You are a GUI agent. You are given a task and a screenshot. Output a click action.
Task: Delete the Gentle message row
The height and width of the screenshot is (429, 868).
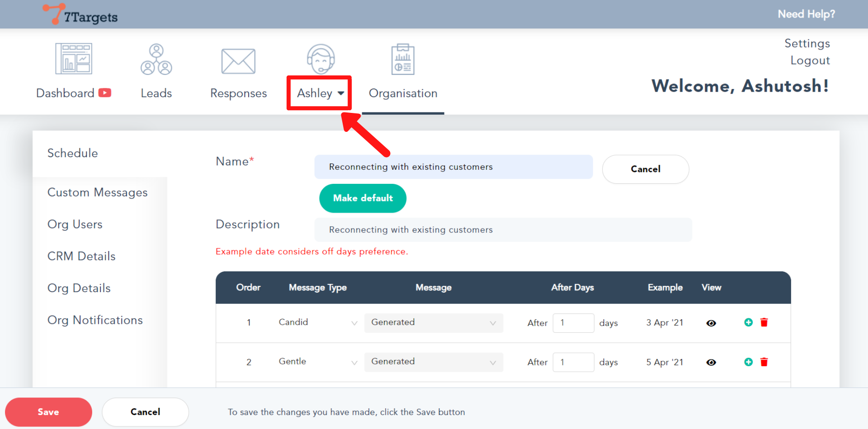pos(764,362)
